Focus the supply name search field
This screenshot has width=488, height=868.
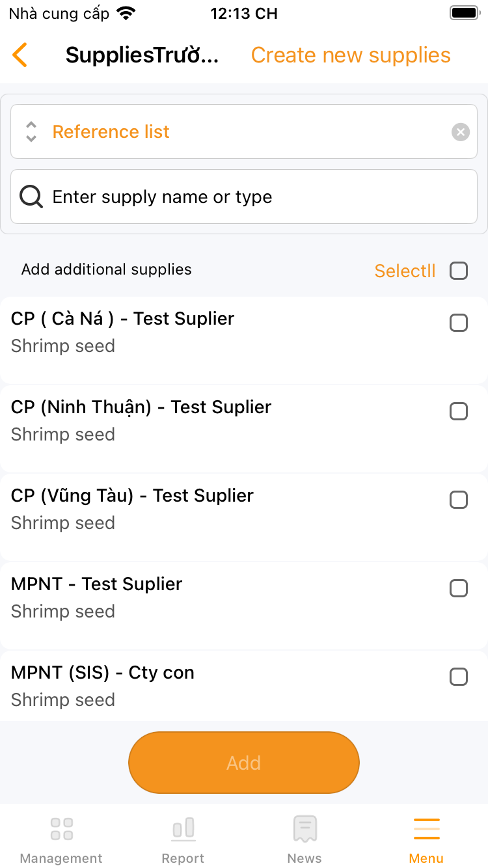point(260,197)
